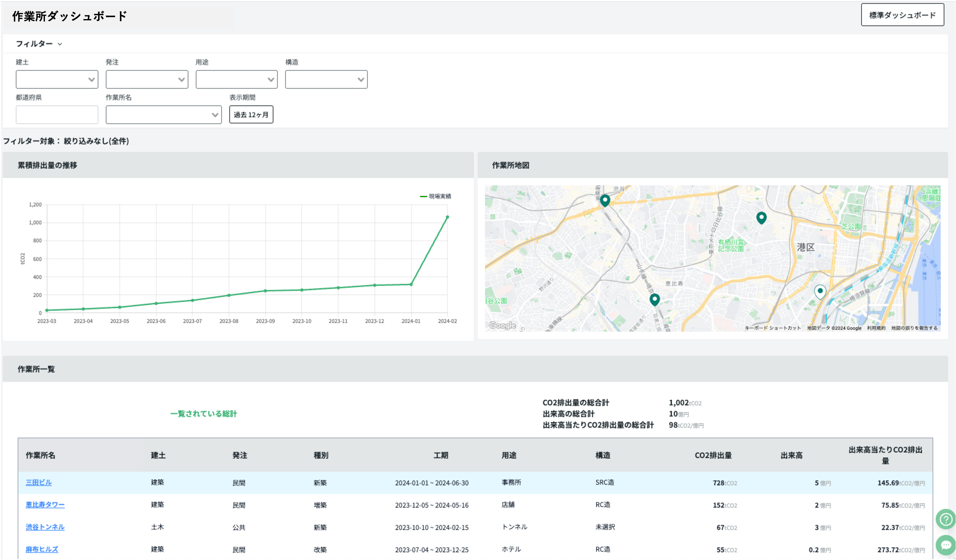The height and width of the screenshot is (560, 956).
Task: Click the map pin west of 港区
Action: (761, 218)
